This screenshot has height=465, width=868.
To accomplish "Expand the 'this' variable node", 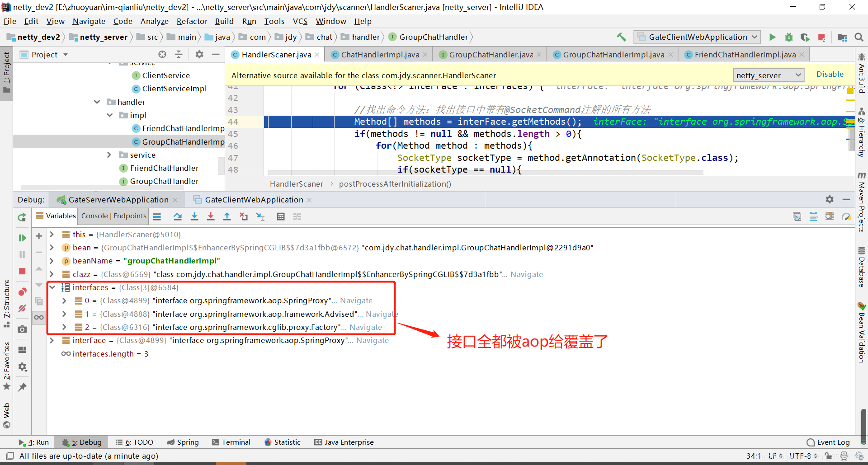I will coord(52,235).
